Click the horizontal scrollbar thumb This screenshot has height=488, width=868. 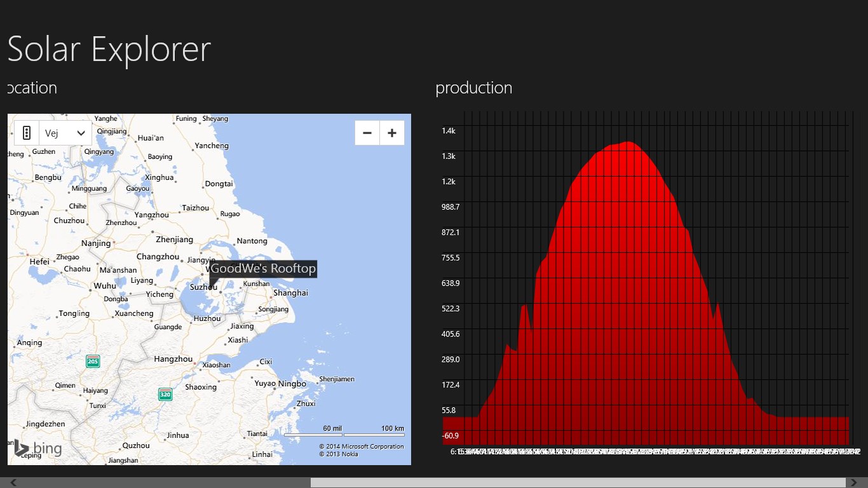(x=577, y=483)
